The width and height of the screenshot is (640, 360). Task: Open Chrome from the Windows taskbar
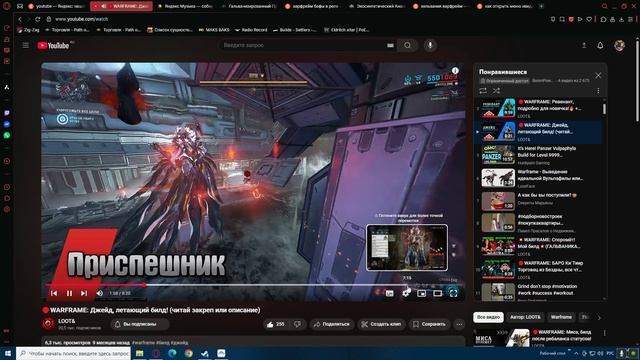coord(188,353)
